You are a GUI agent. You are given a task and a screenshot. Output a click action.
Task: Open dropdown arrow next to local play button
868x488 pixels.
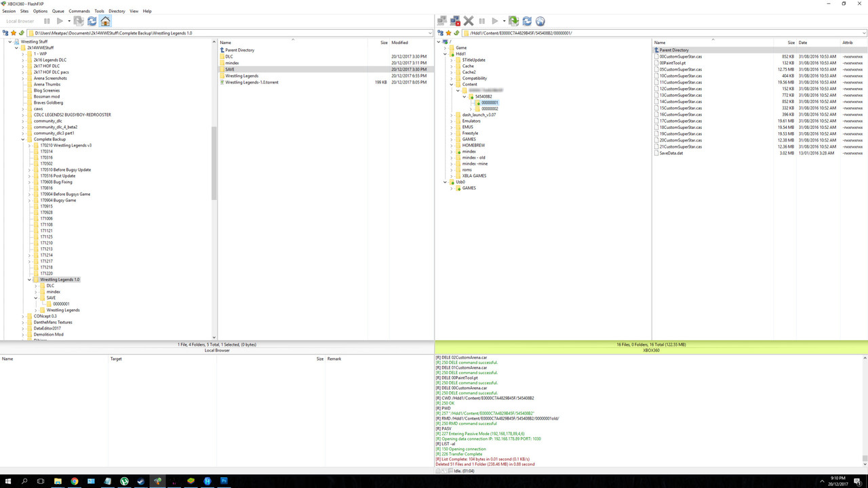[68, 21]
